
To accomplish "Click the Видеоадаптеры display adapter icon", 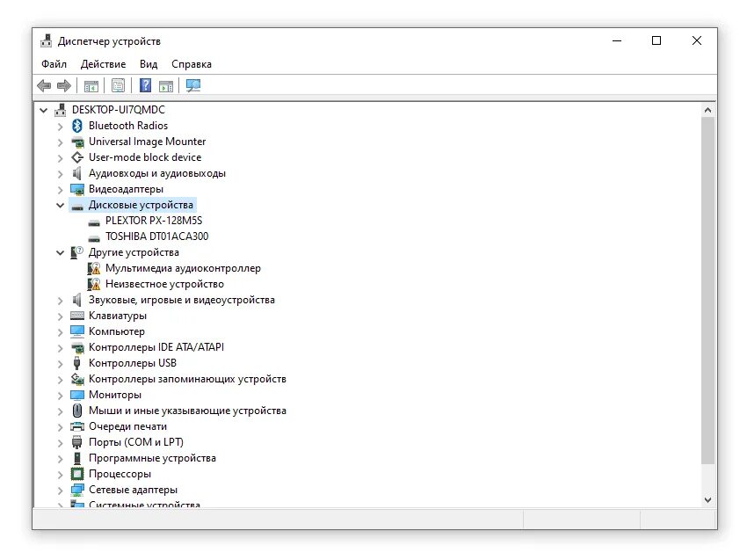I will tap(77, 189).
